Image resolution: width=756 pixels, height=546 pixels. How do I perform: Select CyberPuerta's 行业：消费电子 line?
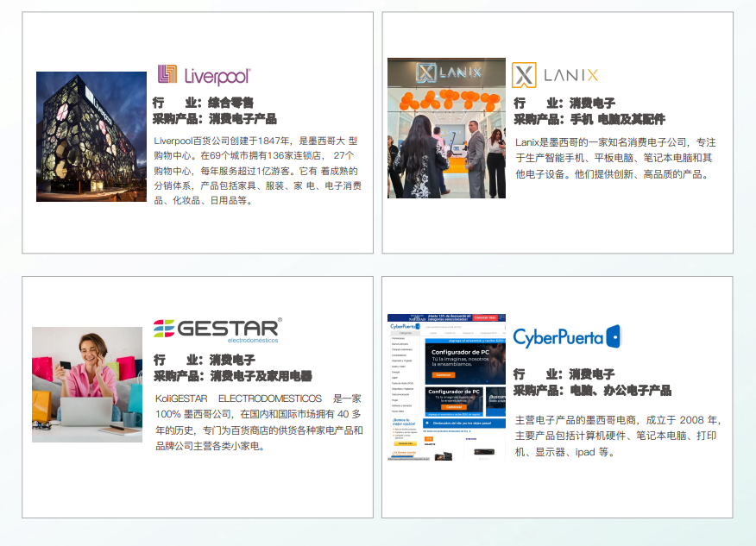point(564,374)
